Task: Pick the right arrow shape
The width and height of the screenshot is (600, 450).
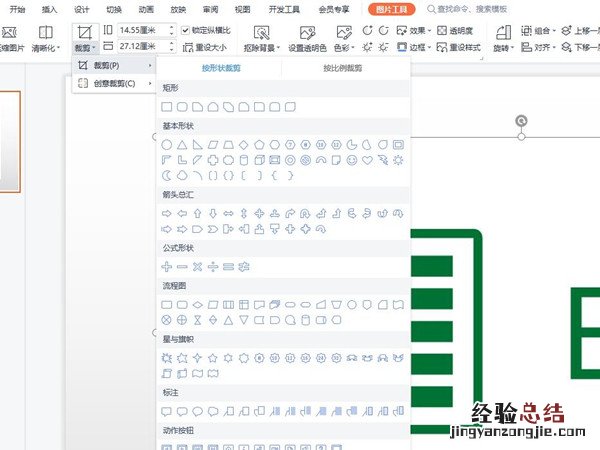Action: (167, 213)
